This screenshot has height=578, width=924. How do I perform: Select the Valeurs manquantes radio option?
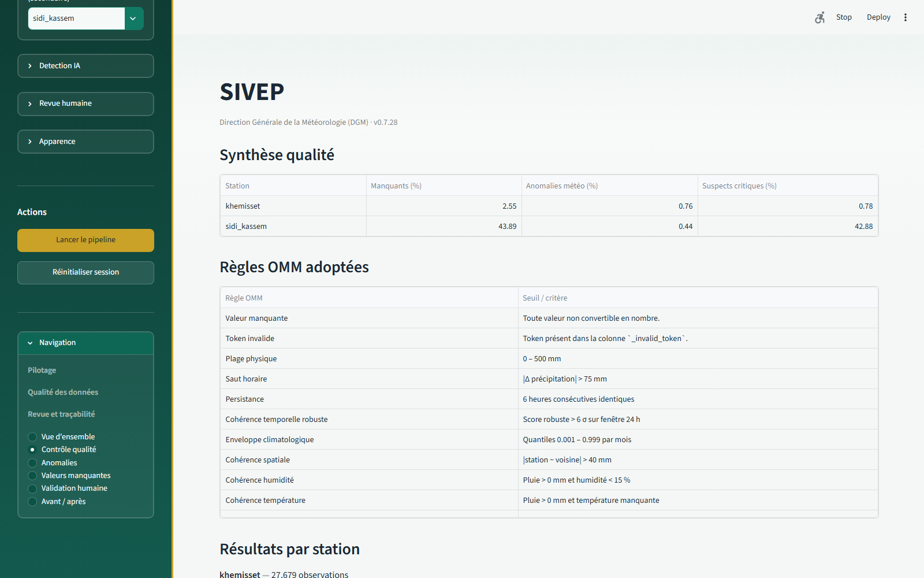coord(69,476)
